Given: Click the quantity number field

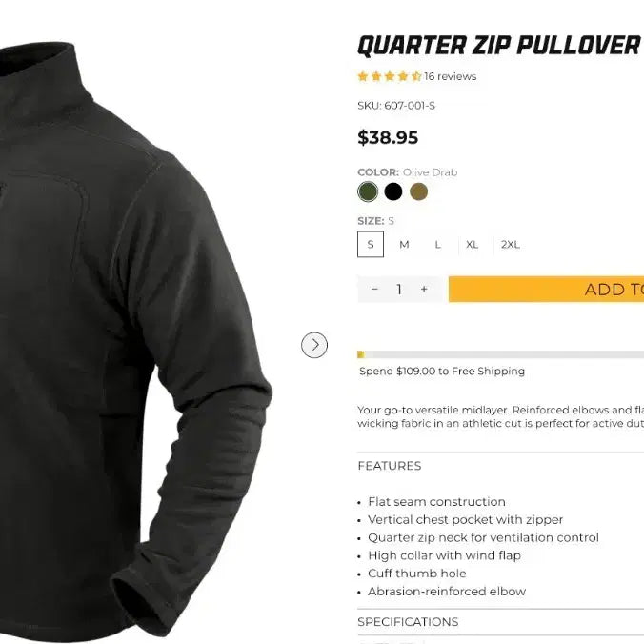Looking at the screenshot, I should coord(399,290).
